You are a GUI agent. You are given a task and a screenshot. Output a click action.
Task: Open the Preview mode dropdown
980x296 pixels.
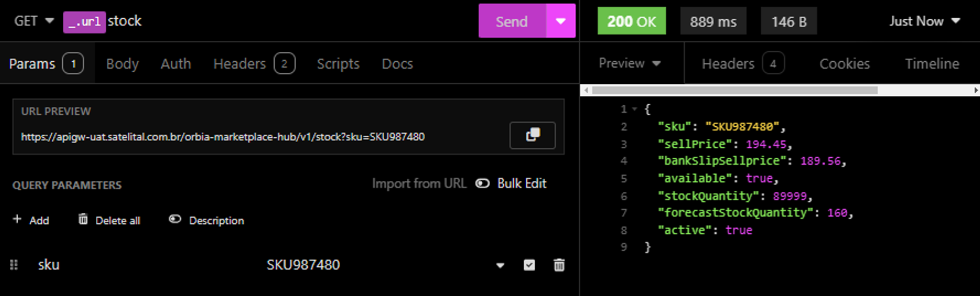coord(629,63)
